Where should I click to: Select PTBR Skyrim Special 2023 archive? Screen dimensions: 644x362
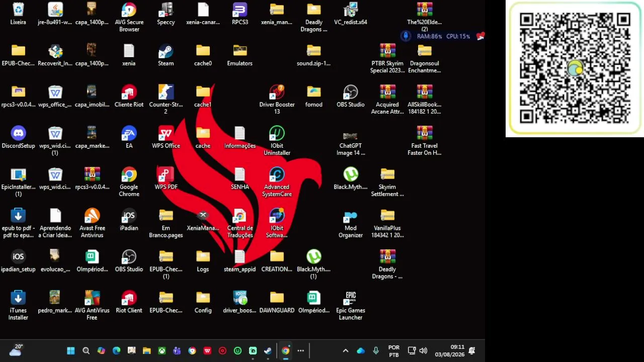[x=387, y=59]
